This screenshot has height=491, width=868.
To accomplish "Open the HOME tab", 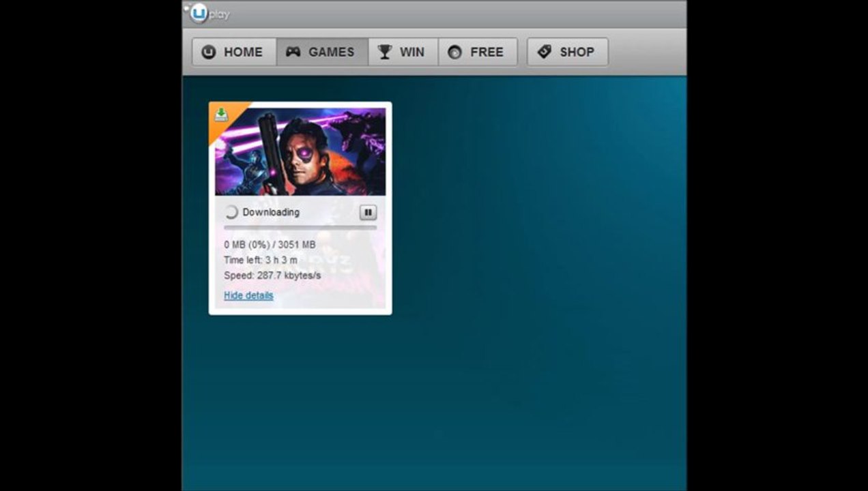I will pos(234,52).
